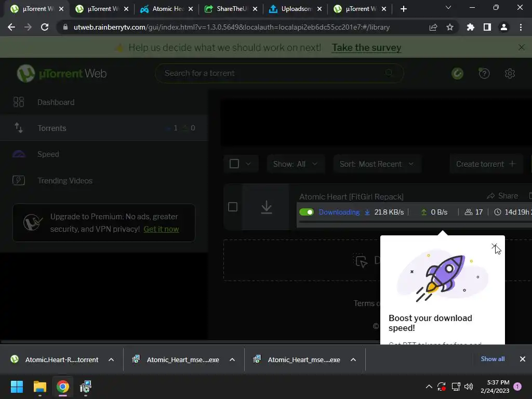
Task: Click the Downloading status label
Action: click(339, 212)
